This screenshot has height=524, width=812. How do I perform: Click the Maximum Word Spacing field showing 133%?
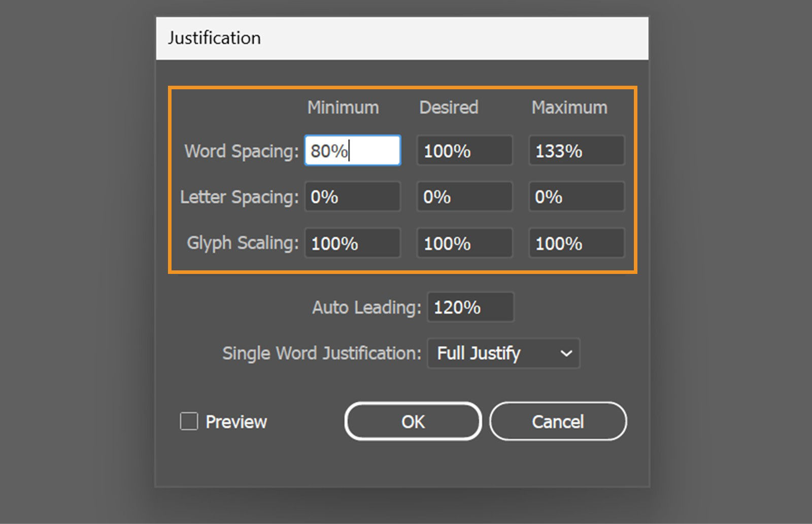[576, 150]
